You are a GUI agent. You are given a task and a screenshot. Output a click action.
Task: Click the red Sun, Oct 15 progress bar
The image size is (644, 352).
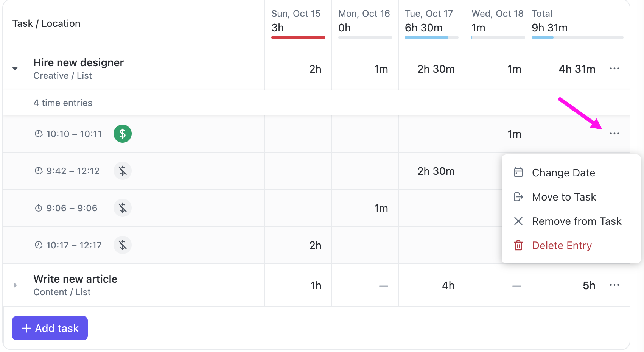click(298, 37)
